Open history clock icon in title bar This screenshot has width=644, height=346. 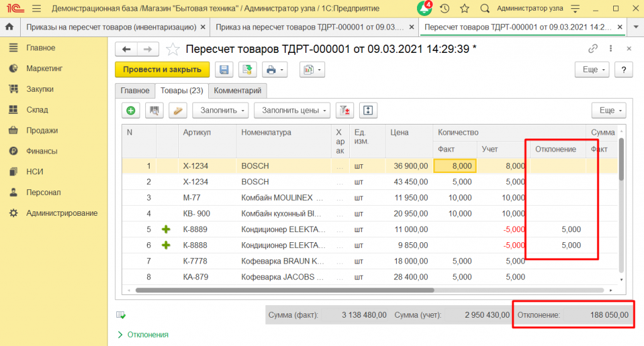pos(445,8)
